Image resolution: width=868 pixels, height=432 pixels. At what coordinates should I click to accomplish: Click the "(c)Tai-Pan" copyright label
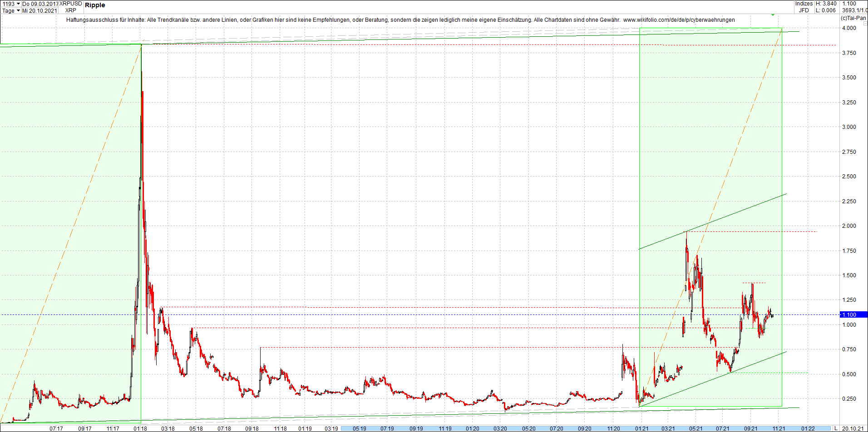tap(853, 18)
